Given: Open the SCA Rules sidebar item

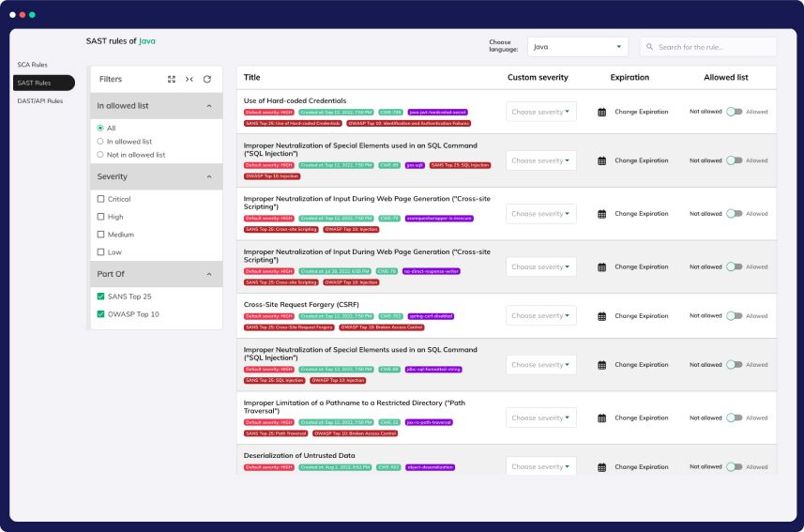Looking at the screenshot, I should pos(33,65).
